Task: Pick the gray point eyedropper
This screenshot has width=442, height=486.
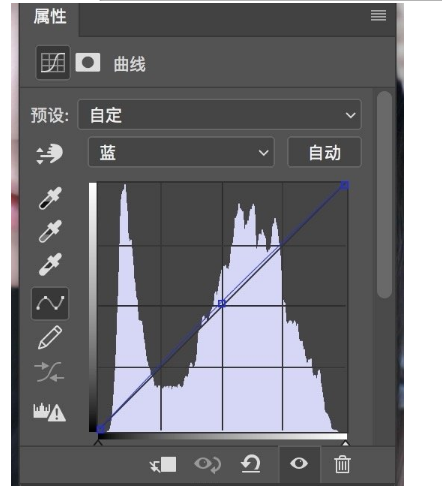Action: pyautogui.click(x=50, y=231)
